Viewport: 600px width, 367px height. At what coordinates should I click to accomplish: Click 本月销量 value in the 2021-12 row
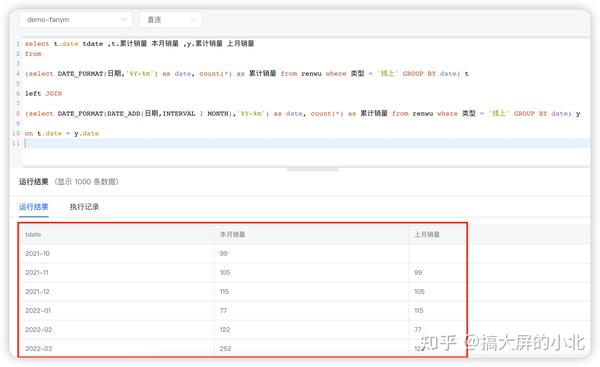[x=224, y=292]
